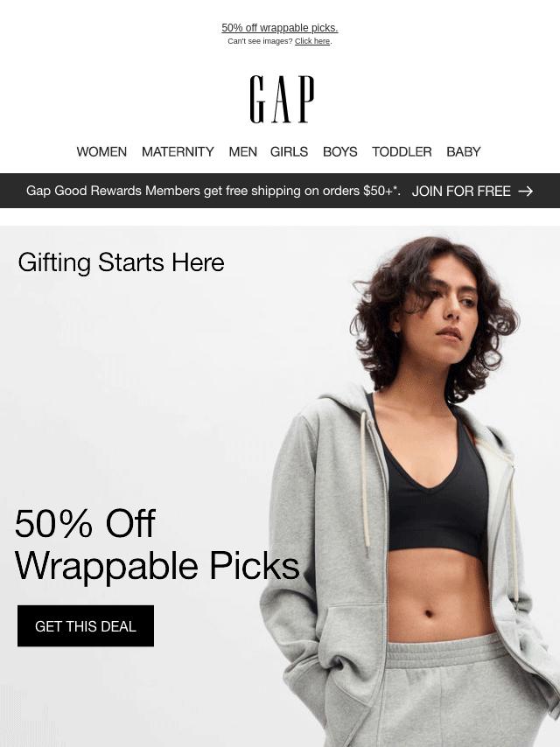Hit the GET THIS DEAL button
560x747 pixels.
[86, 626]
